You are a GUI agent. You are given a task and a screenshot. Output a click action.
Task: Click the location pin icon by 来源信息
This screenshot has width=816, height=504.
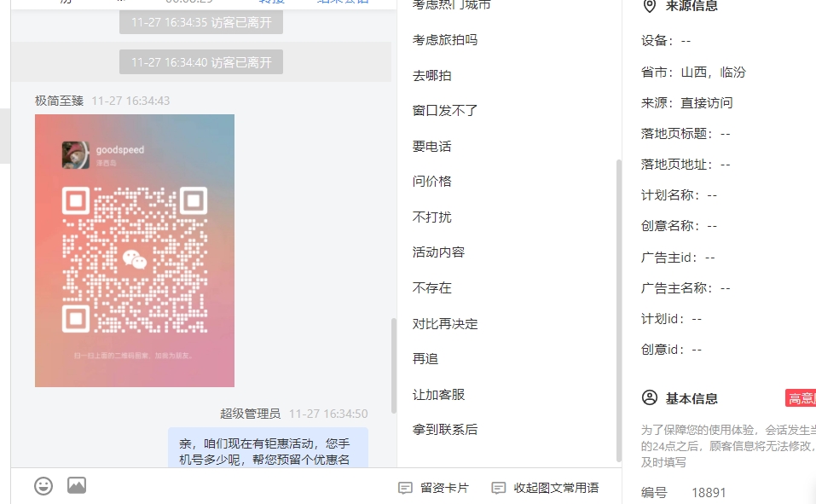click(x=650, y=6)
